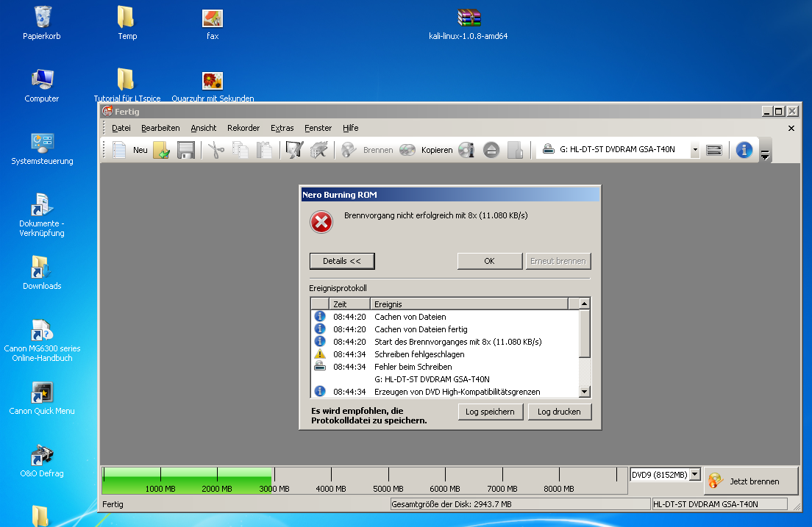The image size is (812, 527).
Task: Click the green disc capacity bar
Action: pos(187,481)
